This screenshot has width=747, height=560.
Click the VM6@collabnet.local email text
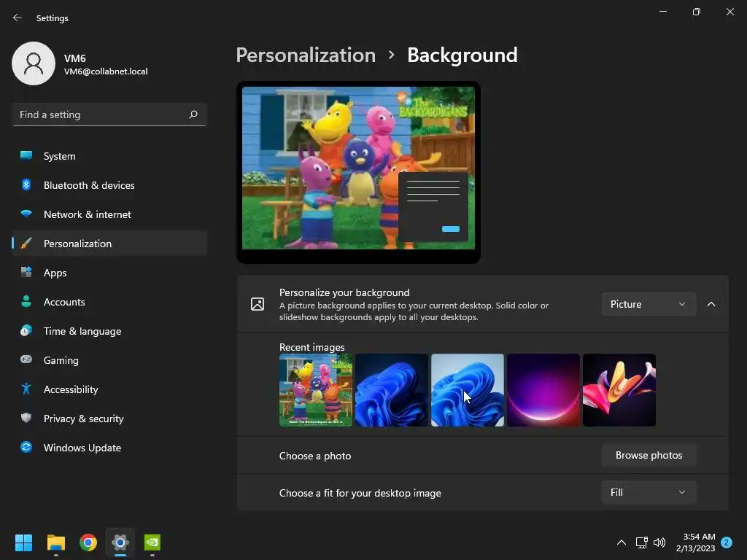pos(106,71)
